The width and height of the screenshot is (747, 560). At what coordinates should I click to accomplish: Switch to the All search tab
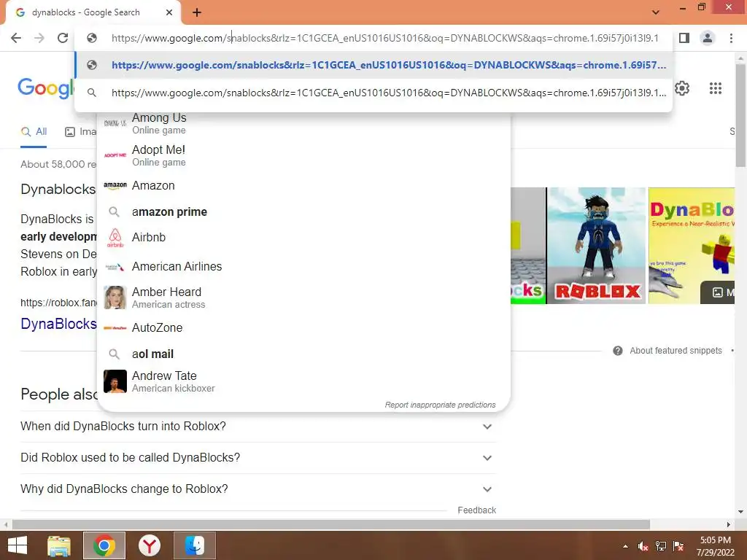pos(34,132)
